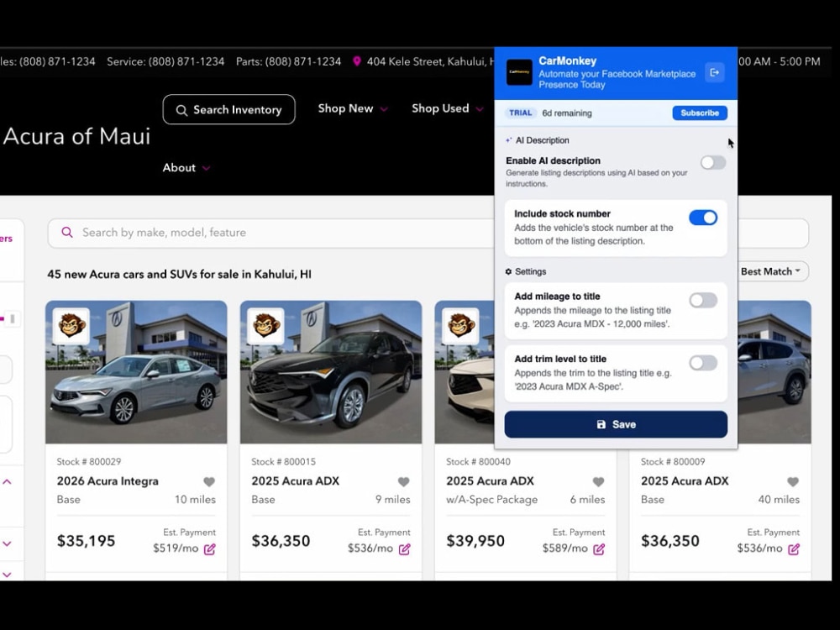The height and width of the screenshot is (630, 840).
Task: Call the Service phone number (808) 871-1234
Action: coord(165,61)
